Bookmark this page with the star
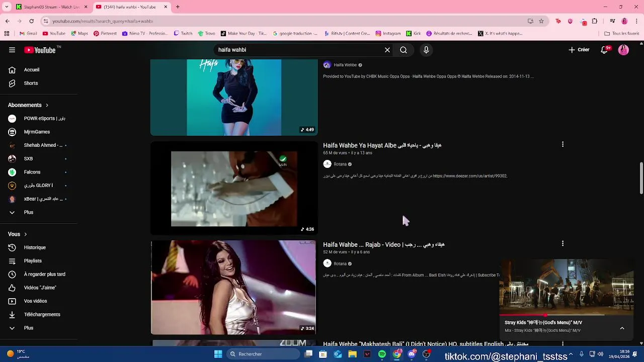Viewport: 644px width, 362px height. 541,21
